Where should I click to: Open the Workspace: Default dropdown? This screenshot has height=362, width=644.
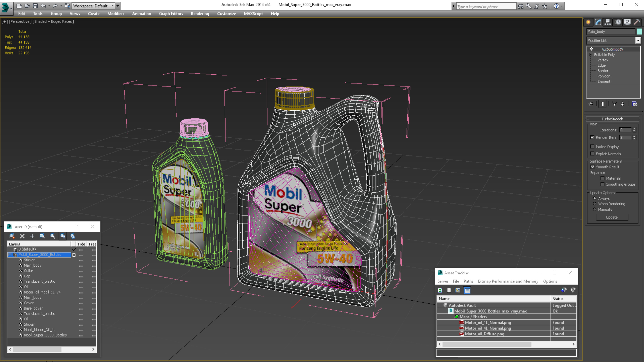click(x=93, y=6)
